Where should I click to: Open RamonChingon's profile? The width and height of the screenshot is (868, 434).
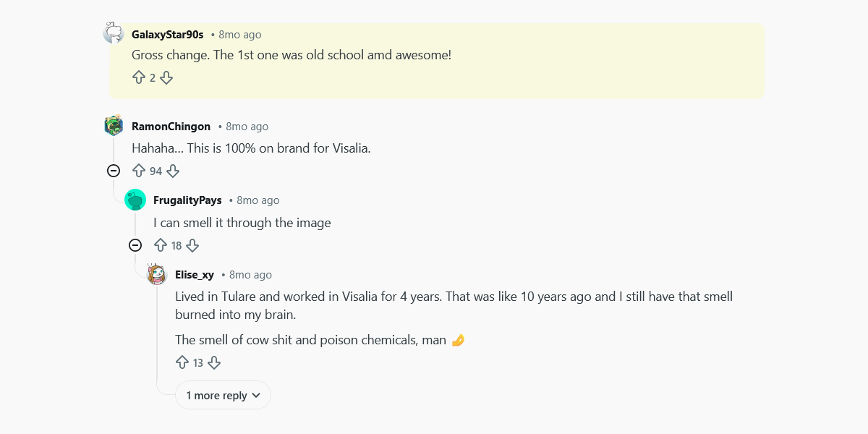point(171,126)
